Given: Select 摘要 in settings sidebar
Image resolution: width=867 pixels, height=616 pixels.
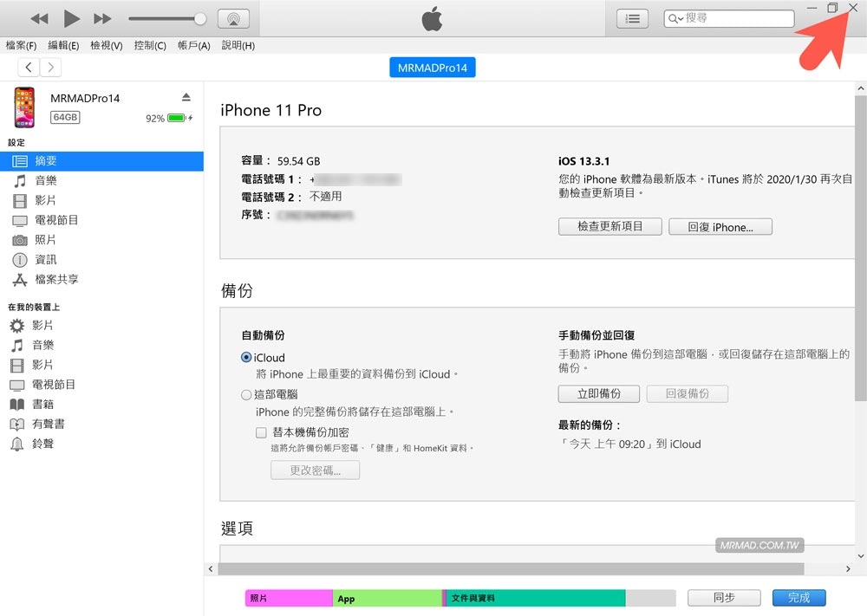Looking at the screenshot, I should pyautogui.click(x=101, y=161).
